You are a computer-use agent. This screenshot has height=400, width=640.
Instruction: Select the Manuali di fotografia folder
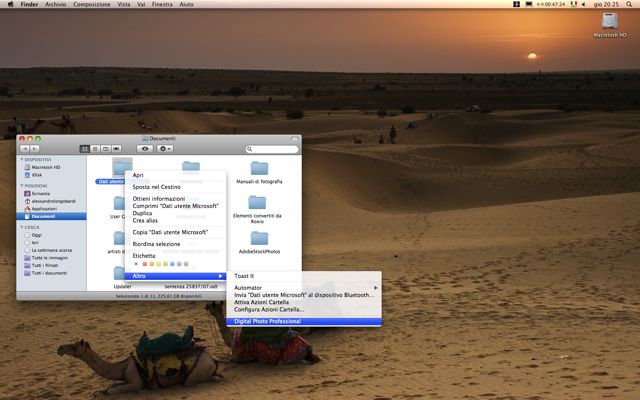pos(259,172)
